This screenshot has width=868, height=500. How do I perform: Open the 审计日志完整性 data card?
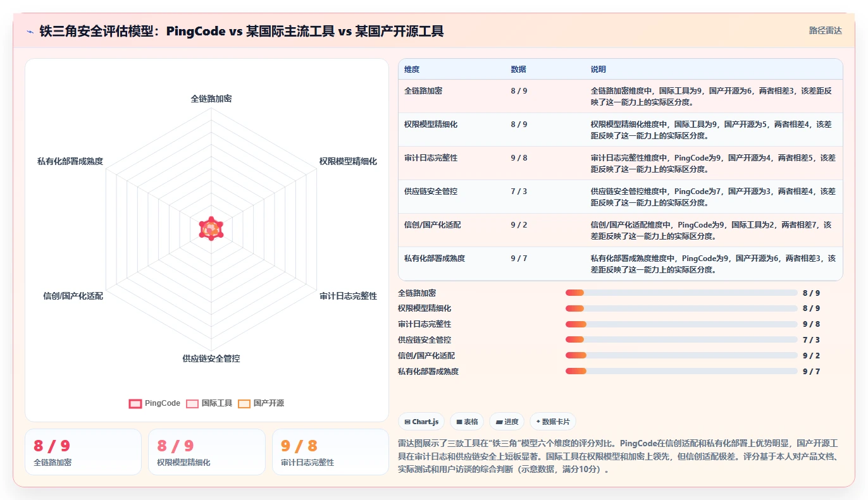click(330, 452)
